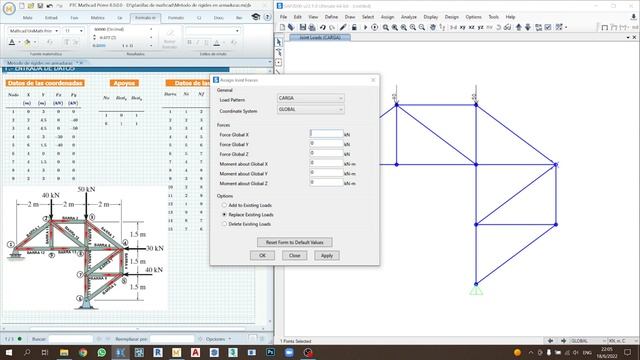Click the perspective glasses icon in SAP2000
This screenshot has height=360, width=640.
[x=507, y=27]
